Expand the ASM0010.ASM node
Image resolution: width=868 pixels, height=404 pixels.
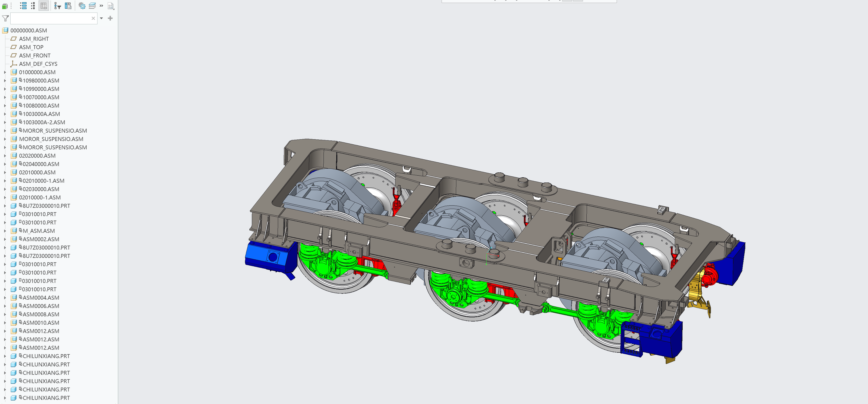click(5, 323)
